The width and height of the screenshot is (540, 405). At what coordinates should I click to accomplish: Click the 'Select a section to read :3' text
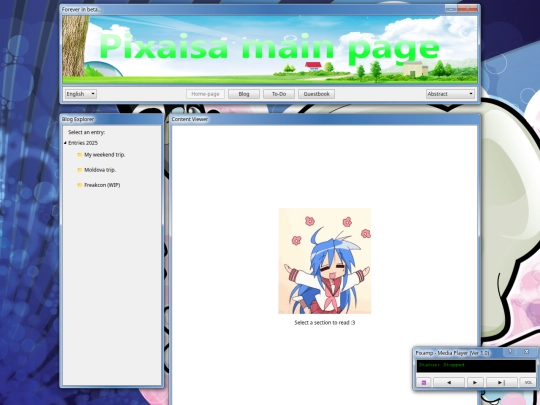[325, 323]
